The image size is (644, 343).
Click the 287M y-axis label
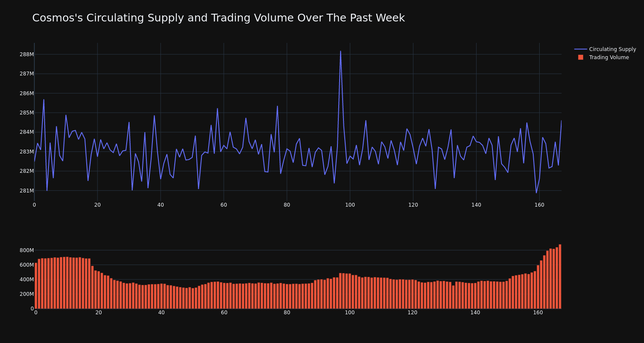pyautogui.click(x=27, y=74)
